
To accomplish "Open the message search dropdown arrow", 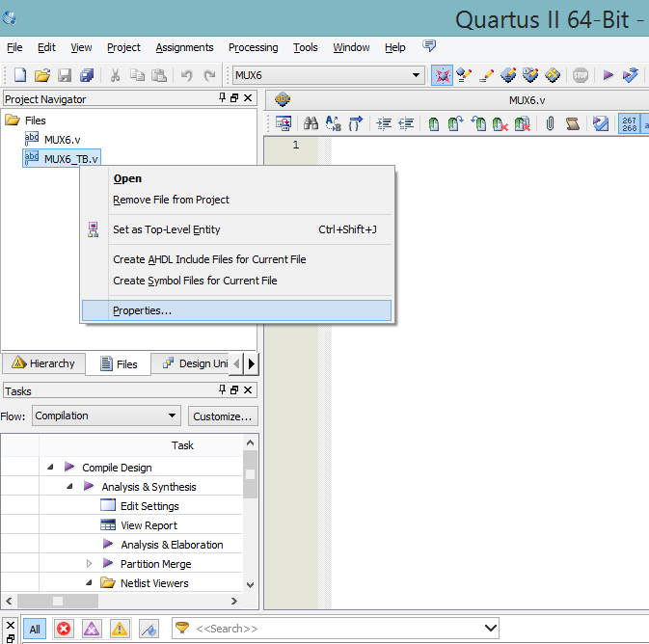I will 491,629.
